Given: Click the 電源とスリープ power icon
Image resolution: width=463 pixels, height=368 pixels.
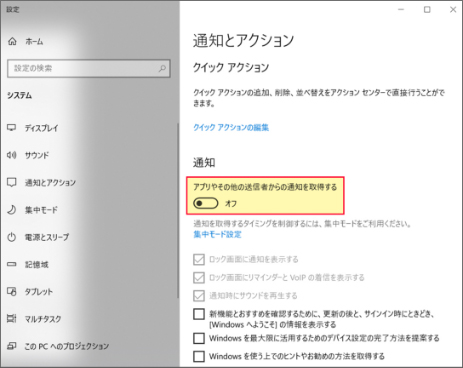Looking at the screenshot, I should click(x=12, y=237).
